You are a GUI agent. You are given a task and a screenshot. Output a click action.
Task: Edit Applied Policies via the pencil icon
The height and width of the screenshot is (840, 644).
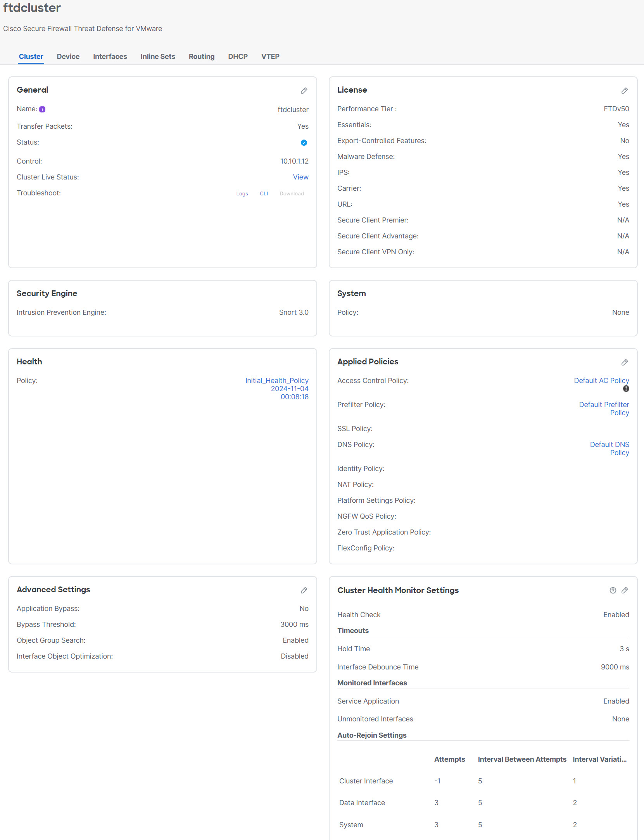(x=625, y=363)
